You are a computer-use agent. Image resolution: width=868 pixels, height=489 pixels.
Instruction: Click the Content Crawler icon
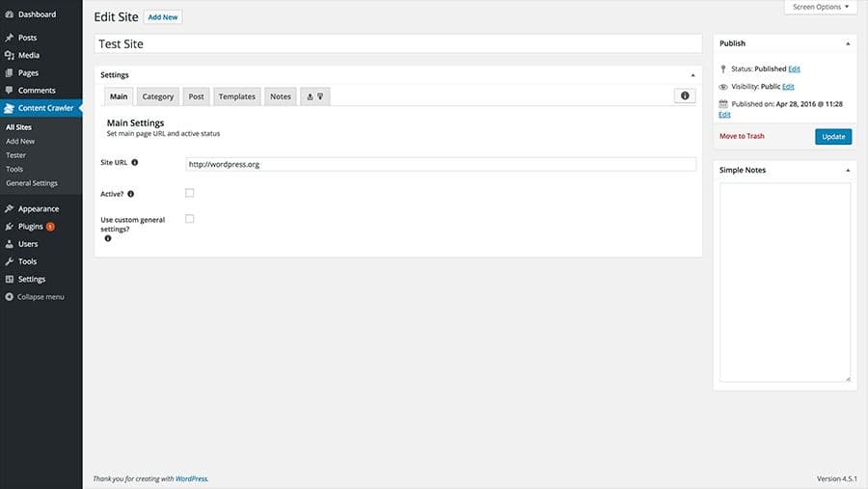[9, 108]
